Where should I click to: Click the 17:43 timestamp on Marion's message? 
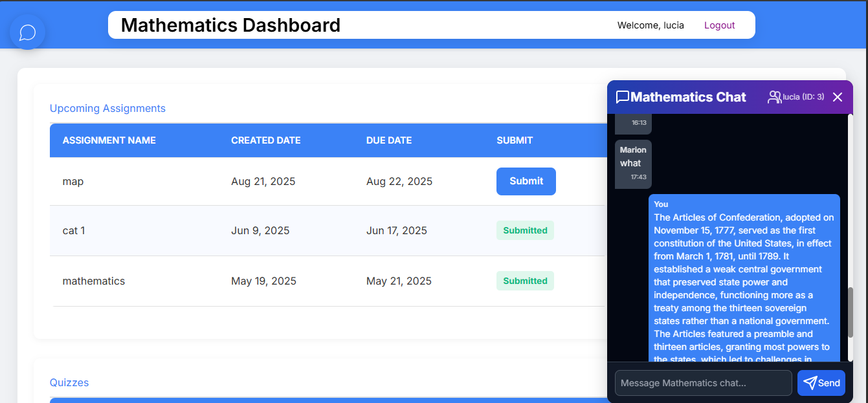click(x=639, y=177)
